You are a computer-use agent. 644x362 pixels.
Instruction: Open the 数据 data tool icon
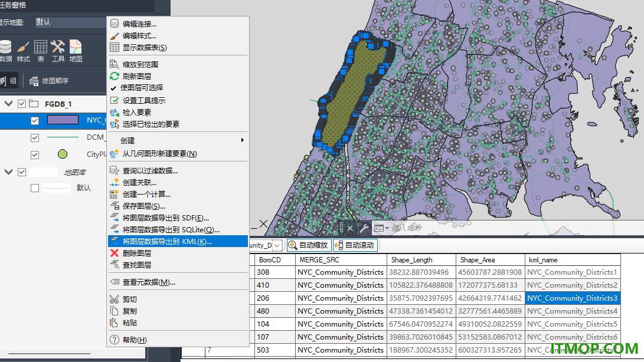[x=6, y=51]
